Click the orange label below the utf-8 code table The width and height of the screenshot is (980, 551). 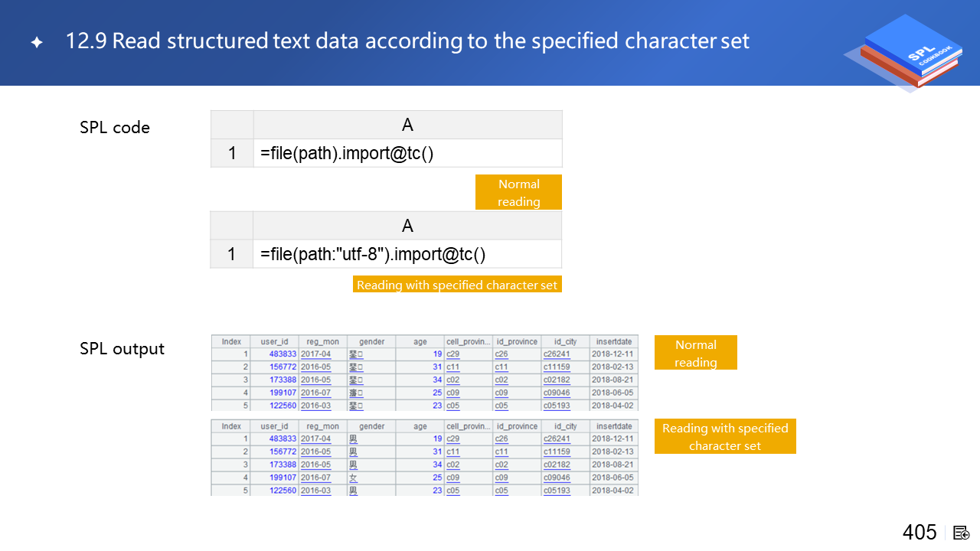click(x=457, y=285)
